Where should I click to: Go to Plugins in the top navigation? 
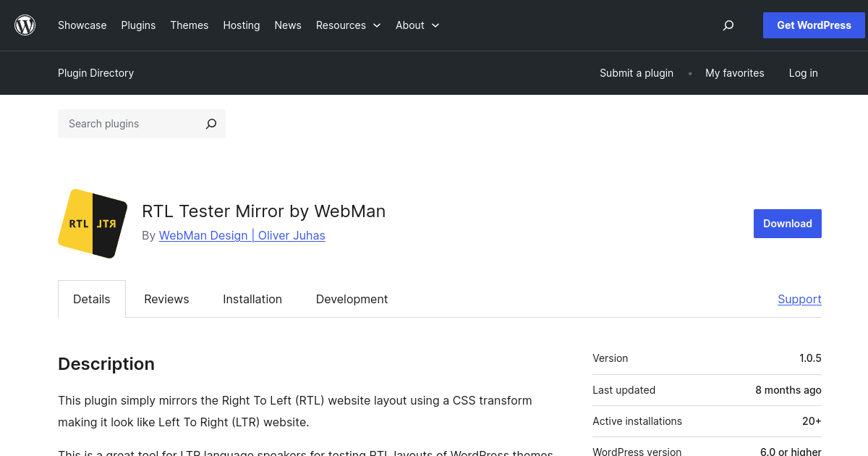click(x=138, y=25)
